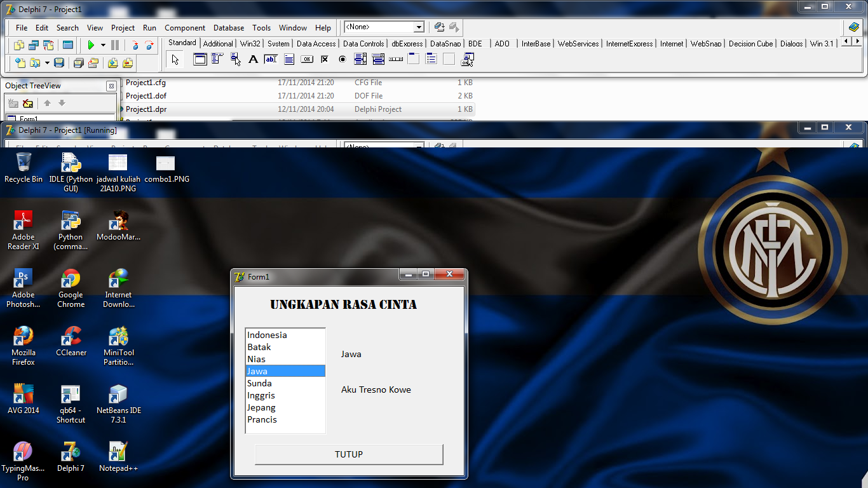Switch to the Win32 palette tab
The image size is (868, 488).
tap(250, 44)
